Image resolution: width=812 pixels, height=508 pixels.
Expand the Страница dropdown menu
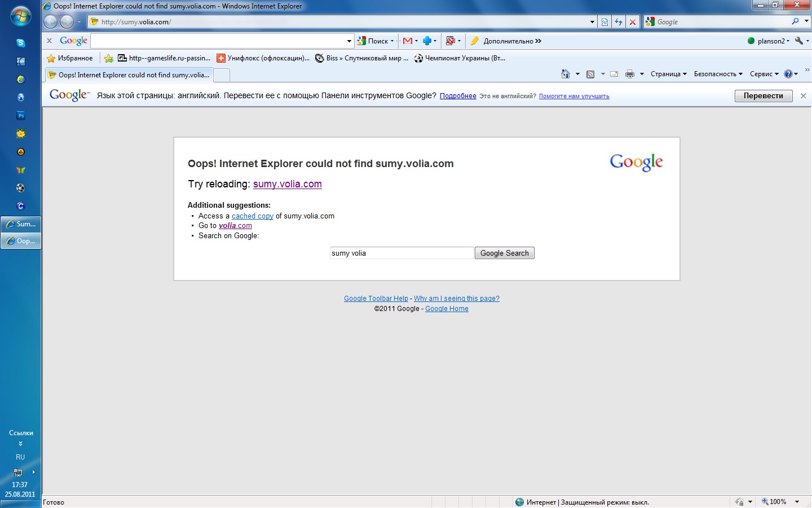[x=668, y=74]
